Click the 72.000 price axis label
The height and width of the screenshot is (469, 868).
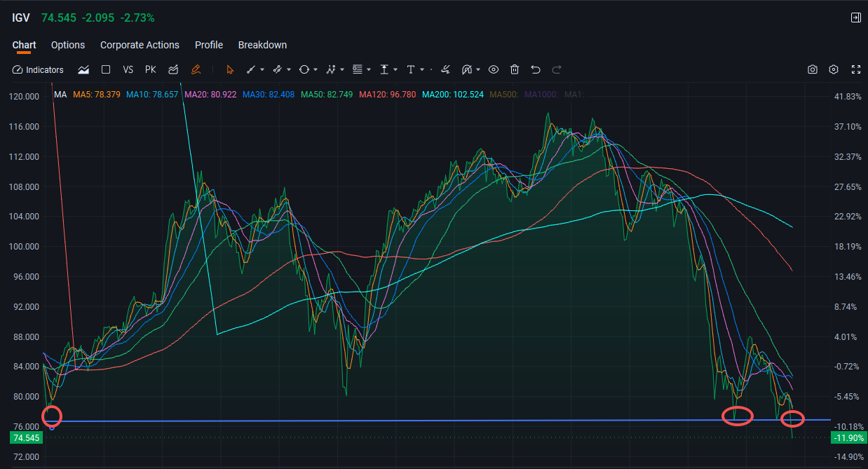(26, 457)
